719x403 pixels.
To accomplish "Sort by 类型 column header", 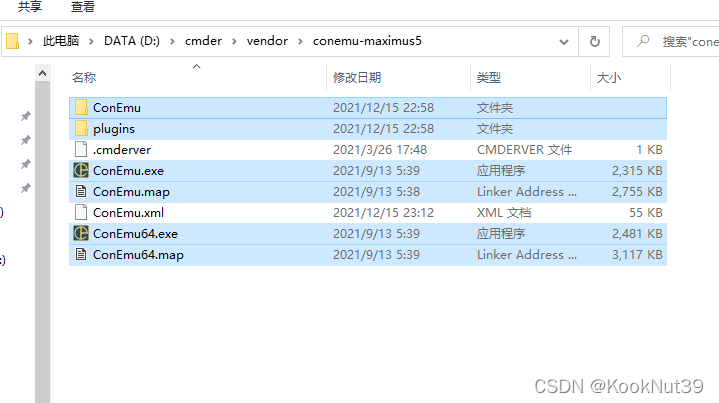I will 489,77.
